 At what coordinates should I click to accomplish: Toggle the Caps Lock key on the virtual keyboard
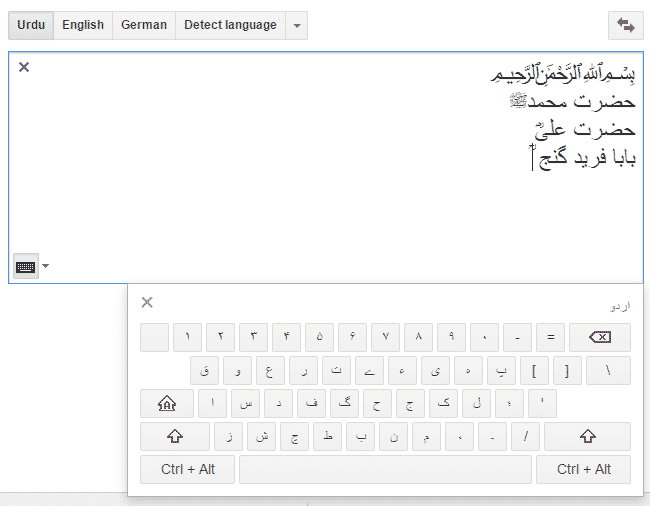click(167, 403)
